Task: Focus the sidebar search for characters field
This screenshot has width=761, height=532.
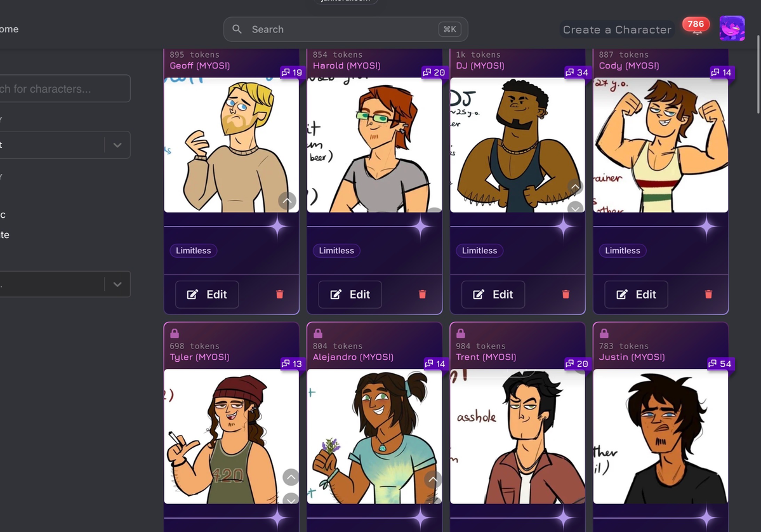Action: coord(65,88)
